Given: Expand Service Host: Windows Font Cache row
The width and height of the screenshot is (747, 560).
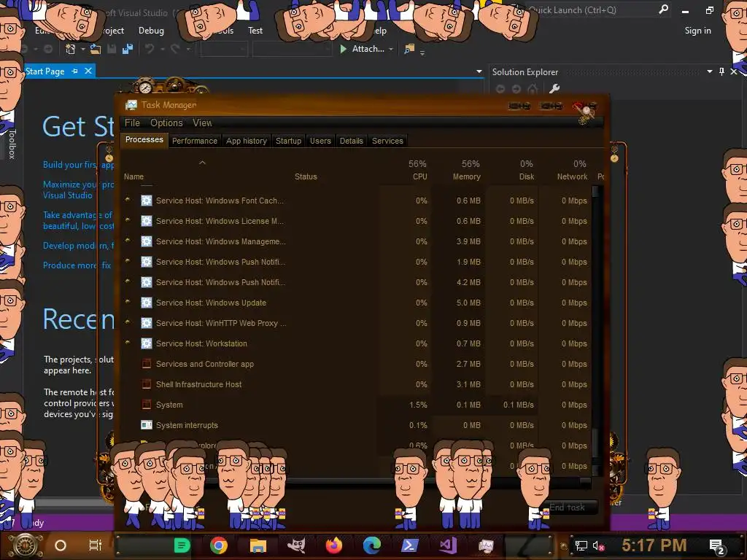Looking at the screenshot, I should [128, 200].
